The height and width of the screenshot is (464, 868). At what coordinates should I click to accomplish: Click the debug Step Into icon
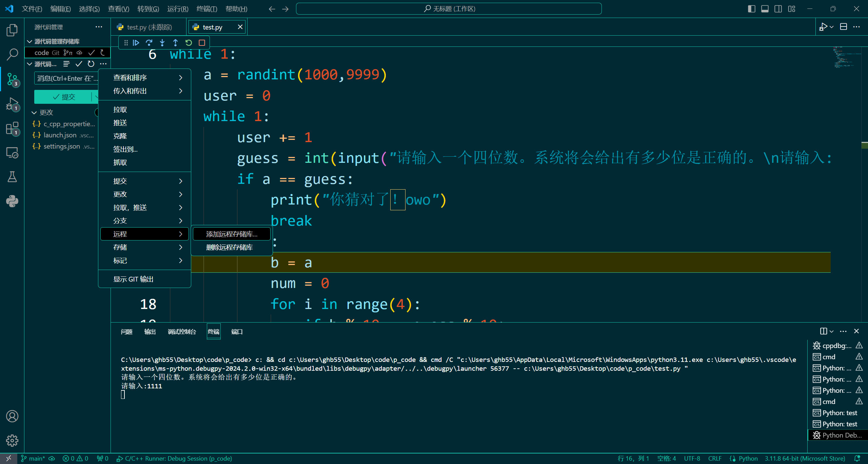pos(162,43)
